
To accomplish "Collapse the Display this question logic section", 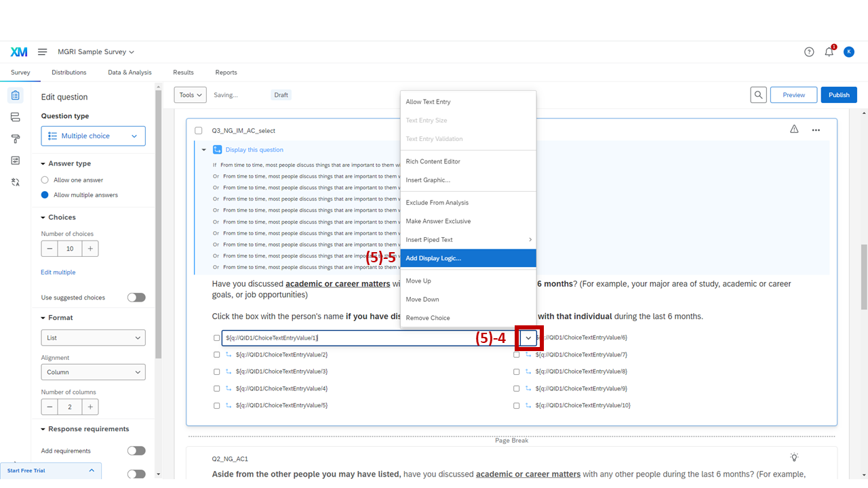I will [x=203, y=149].
